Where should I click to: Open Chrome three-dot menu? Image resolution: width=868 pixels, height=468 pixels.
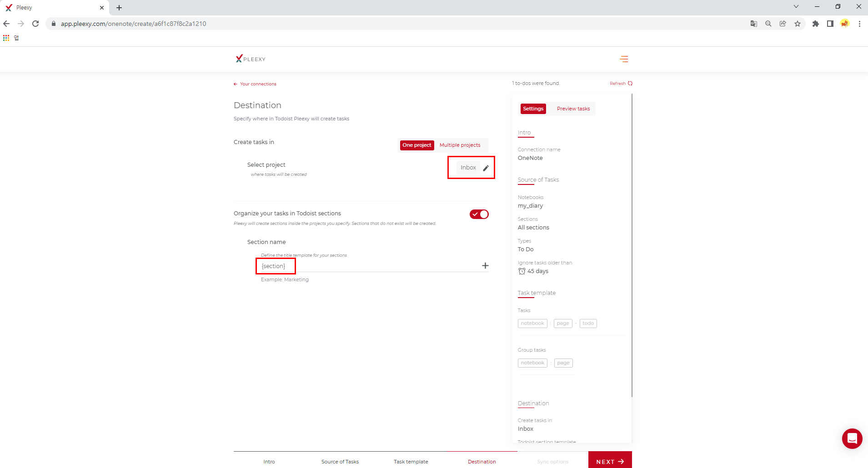pyautogui.click(x=859, y=24)
